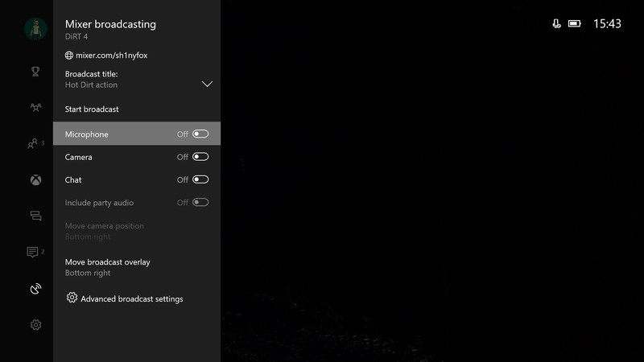Expand the Broadcast title chevron

(207, 84)
